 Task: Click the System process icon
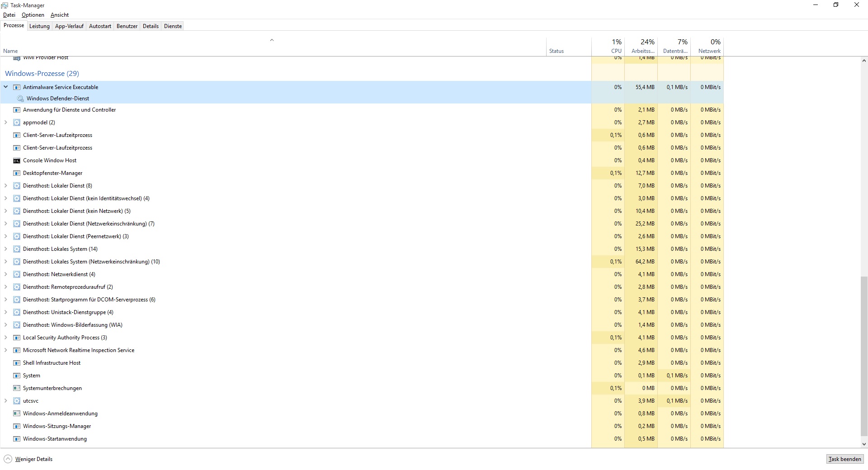(x=17, y=376)
